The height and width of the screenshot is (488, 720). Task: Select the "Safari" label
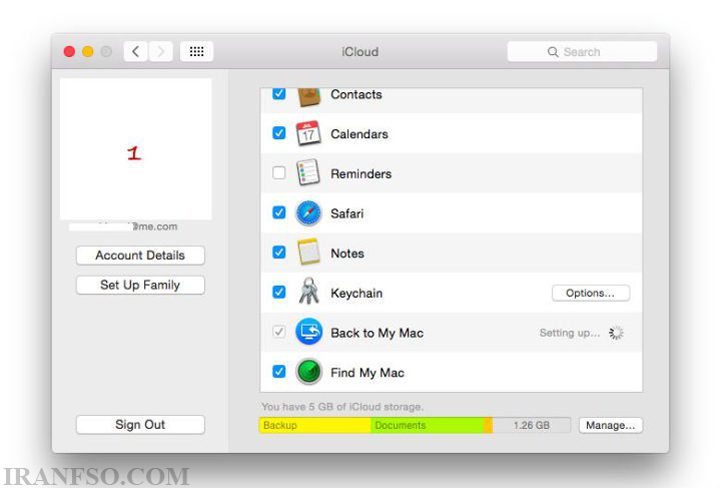pos(347,213)
